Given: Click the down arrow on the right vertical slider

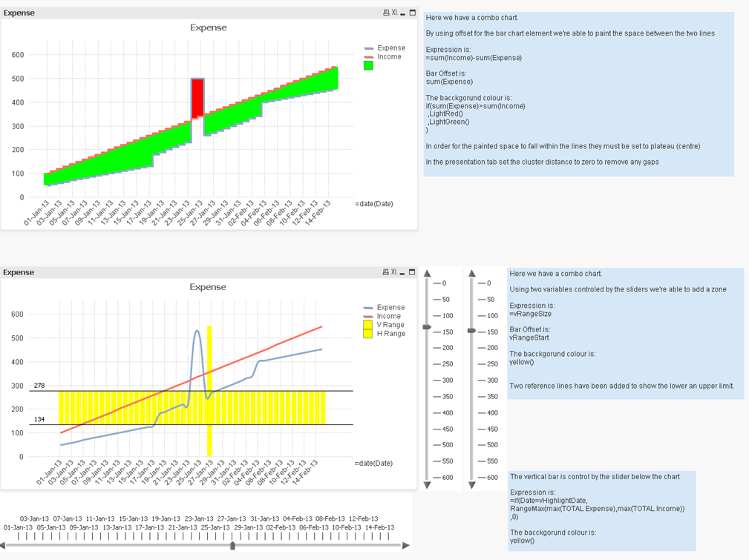Looking at the screenshot, I should click(472, 485).
